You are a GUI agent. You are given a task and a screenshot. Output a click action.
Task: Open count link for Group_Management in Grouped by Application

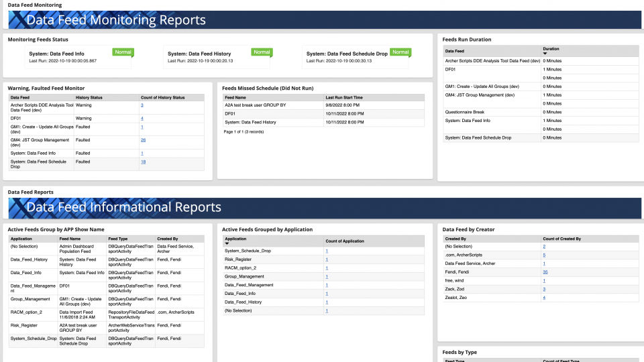coord(327,277)
